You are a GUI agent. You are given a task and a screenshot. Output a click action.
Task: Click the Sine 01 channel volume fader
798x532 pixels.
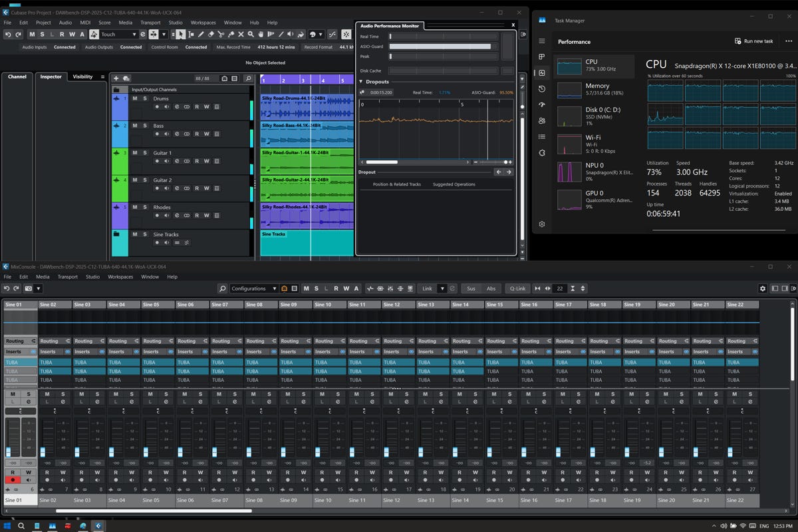[9, 451]
